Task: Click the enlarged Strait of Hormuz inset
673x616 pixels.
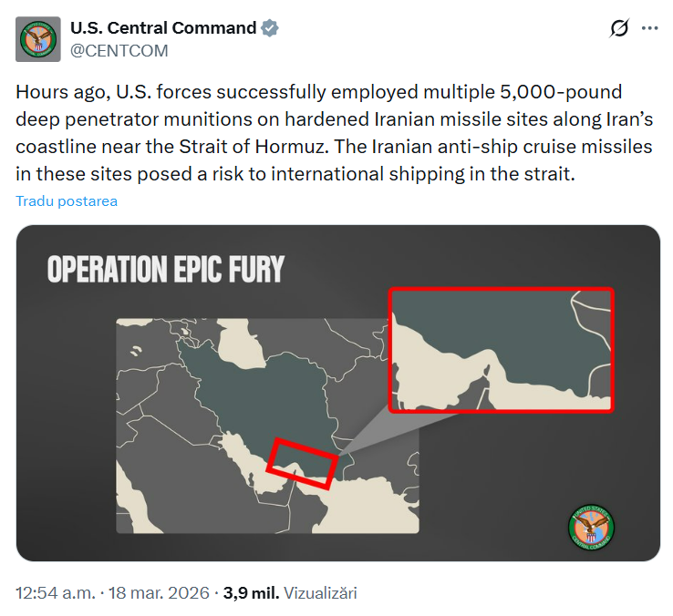Action: (502, 349)
